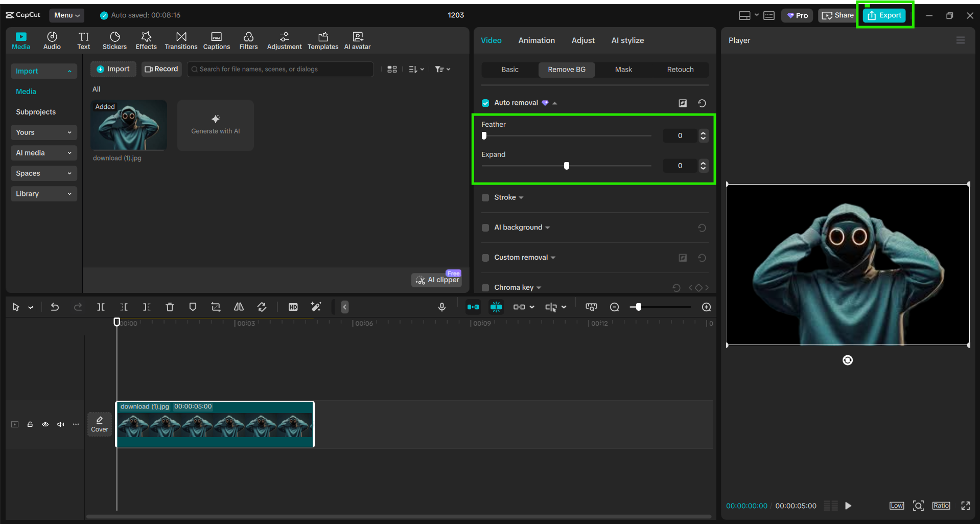The height and width of the screenshot is (524, 980).
Task: Click the media search input field
Action: [281, 69]
